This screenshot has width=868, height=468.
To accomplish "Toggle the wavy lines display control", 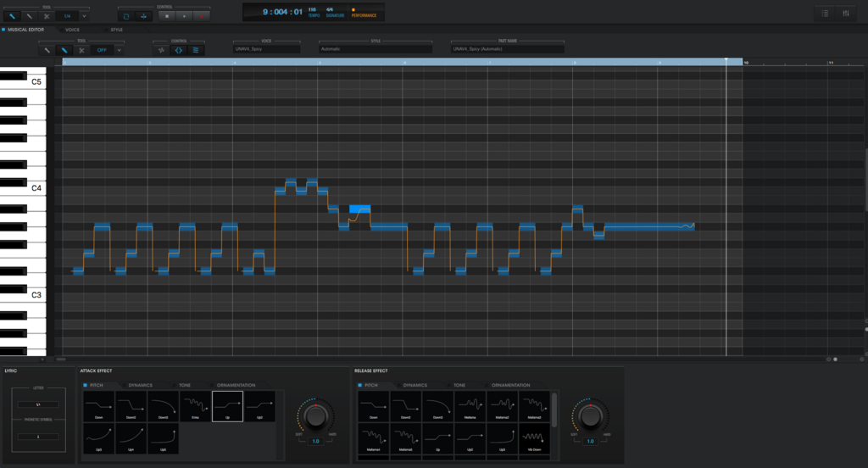I will (196, 50).
